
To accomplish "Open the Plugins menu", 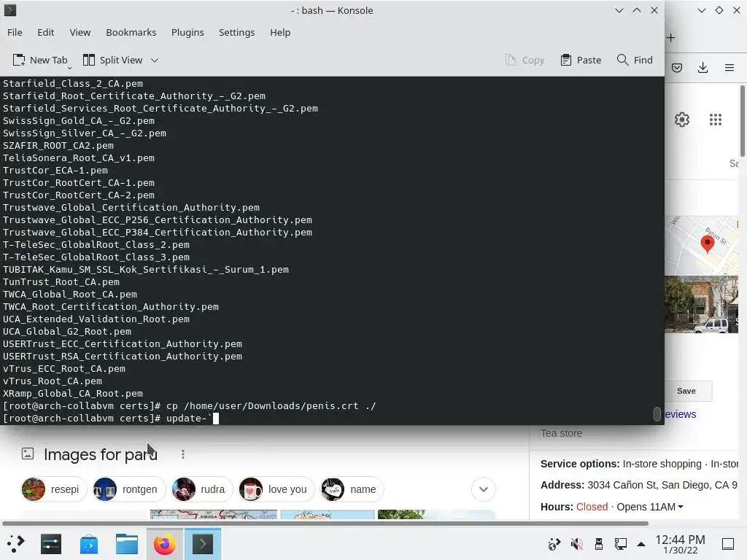I will point(187,32).
